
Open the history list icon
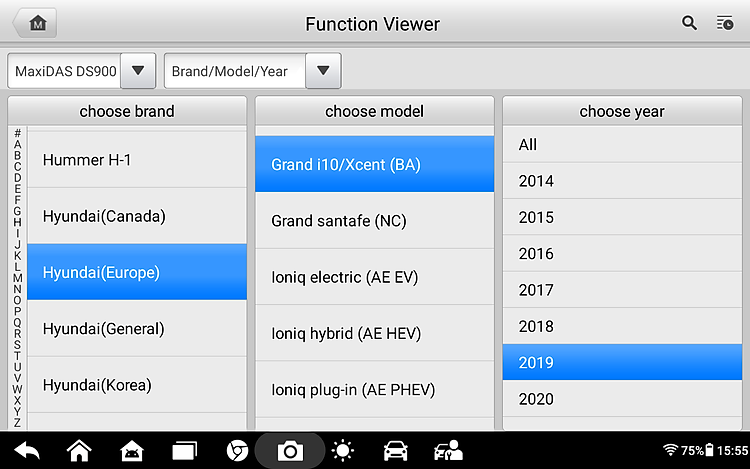725,23
